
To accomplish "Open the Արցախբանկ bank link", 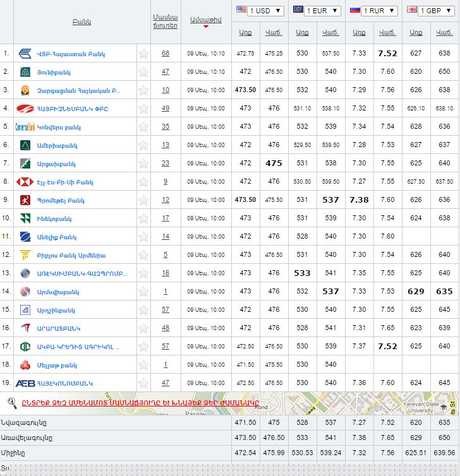I will (x=57, y=164).
